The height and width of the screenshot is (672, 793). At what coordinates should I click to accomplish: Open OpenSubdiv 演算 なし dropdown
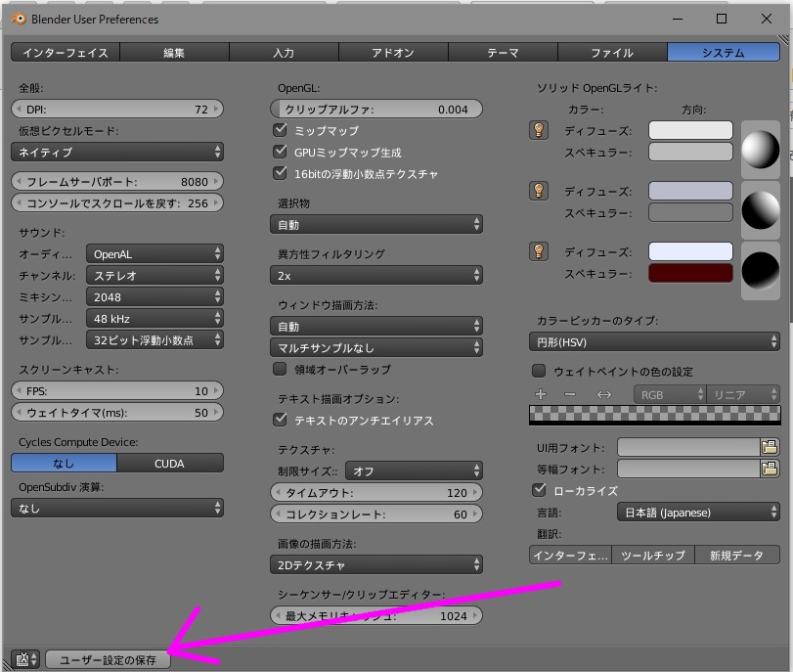point(117,508)
